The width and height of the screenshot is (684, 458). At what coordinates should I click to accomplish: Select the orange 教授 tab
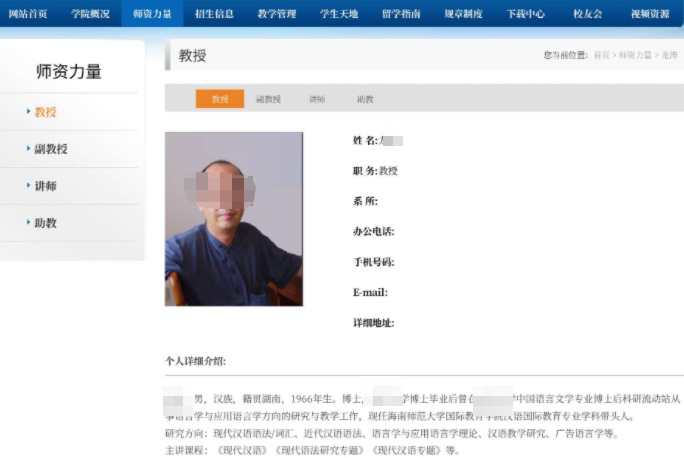coord(220,99)
